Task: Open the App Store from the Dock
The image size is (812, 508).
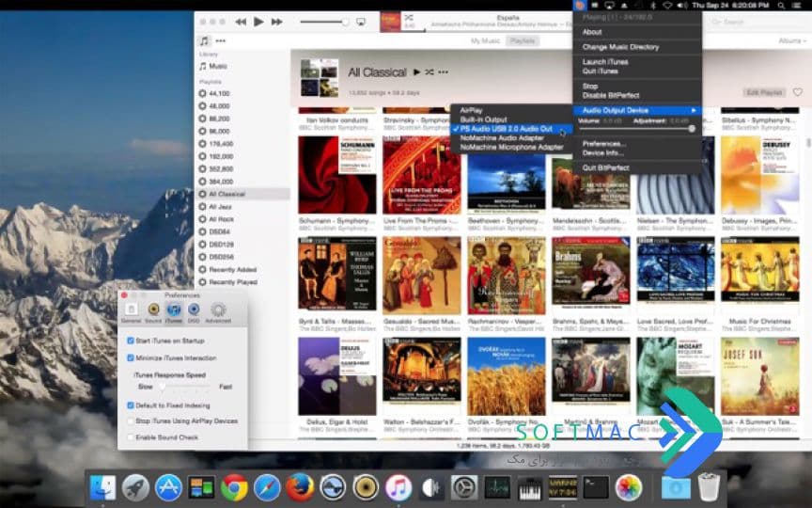Action: (169, 488)
